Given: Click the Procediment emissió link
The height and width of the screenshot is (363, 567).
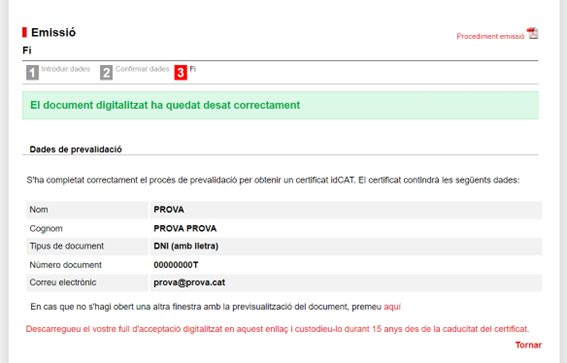Looking at the screenshot, I should (490, 36).
